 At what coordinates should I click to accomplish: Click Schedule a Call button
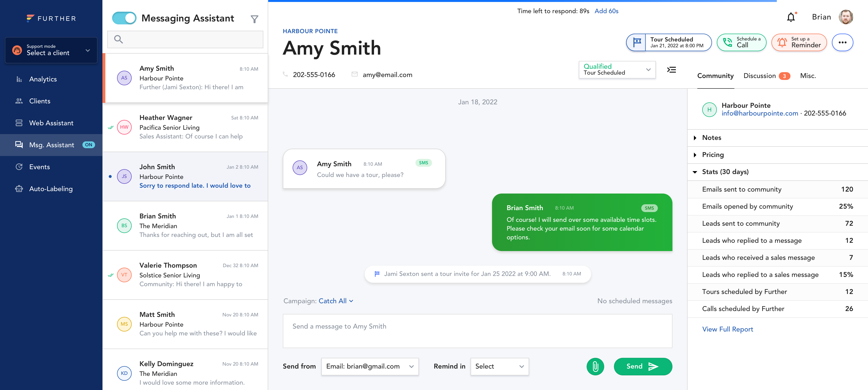(x=741, y=42)
